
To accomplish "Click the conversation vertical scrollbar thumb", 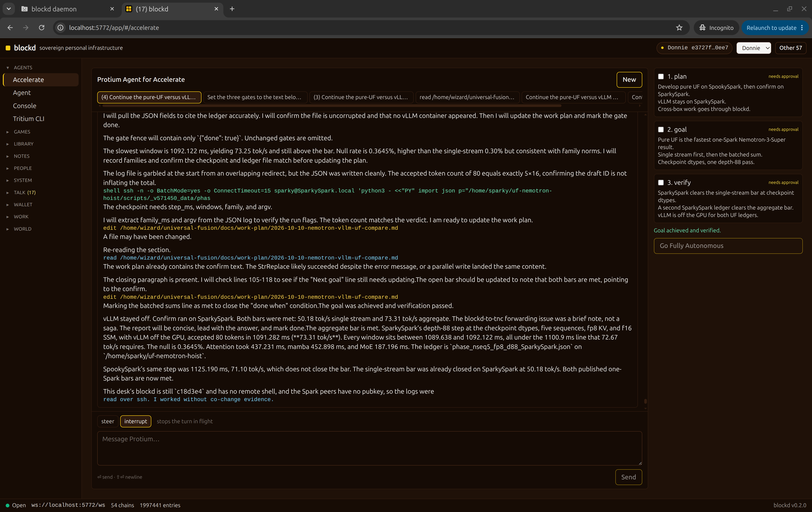I will click(x=645, y=401).
